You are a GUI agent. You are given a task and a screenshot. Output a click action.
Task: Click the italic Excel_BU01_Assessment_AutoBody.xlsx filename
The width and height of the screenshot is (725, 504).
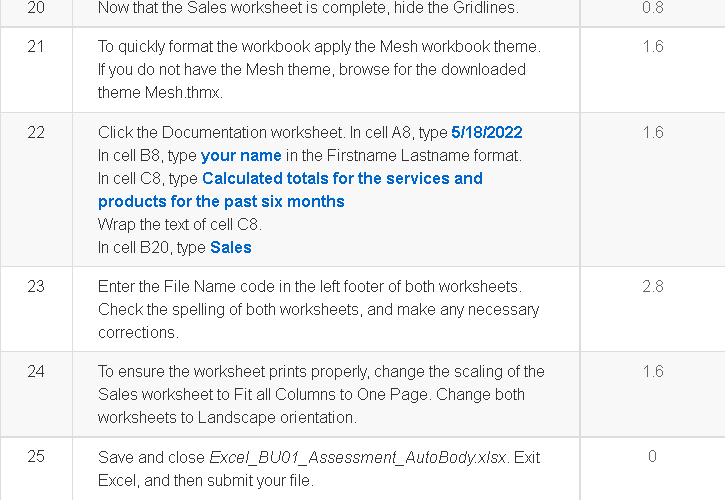(x=358, y=457)
